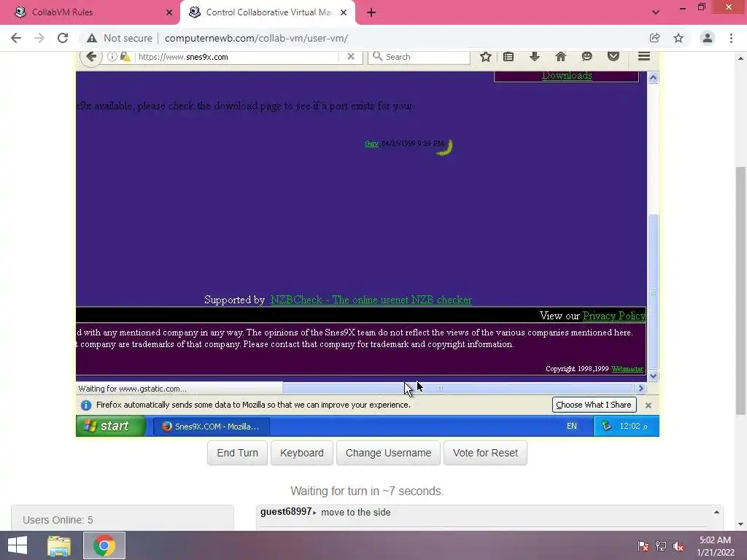Open the Gary author link
The image size is (747, 560).
(371, 144)
